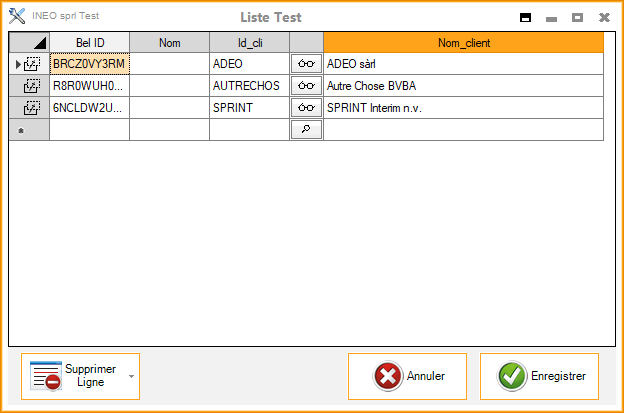Screen dimensions: 624x413
Task: Click the select-all corner of the grid
Action: tap(29, 43)
